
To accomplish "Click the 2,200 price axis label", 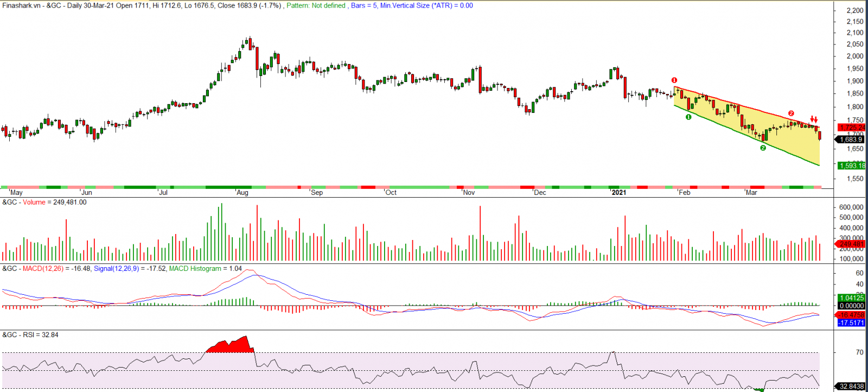I will point(855,10).
